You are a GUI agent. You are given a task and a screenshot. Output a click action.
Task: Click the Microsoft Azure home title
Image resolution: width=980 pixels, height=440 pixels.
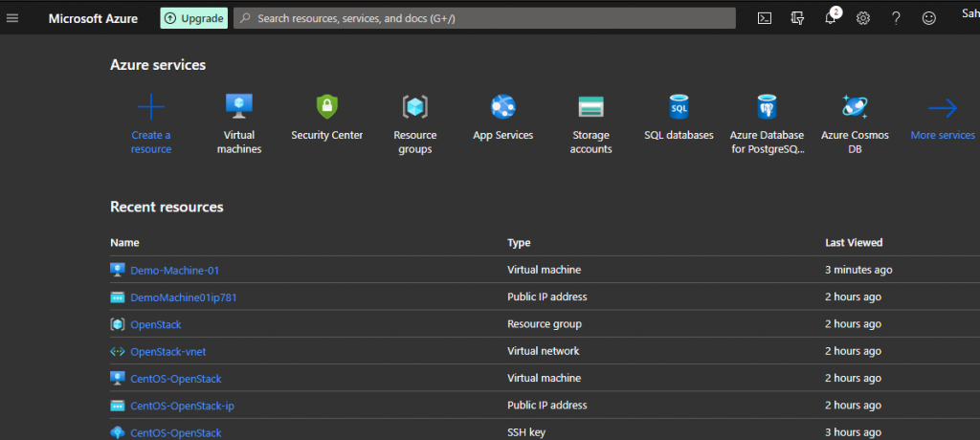[93, 18]
